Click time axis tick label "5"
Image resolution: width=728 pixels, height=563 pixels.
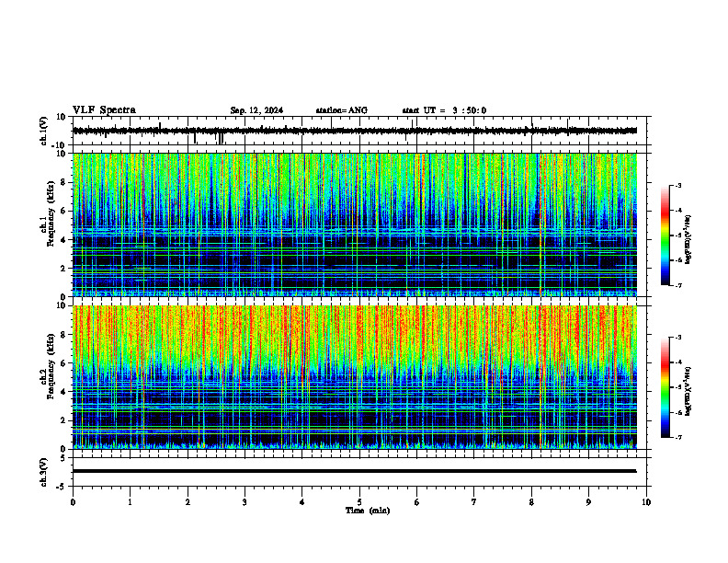tap(359, 502)
